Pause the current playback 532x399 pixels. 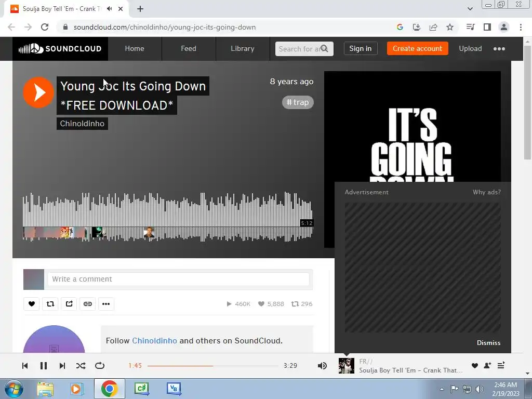[x=44, y=366]
